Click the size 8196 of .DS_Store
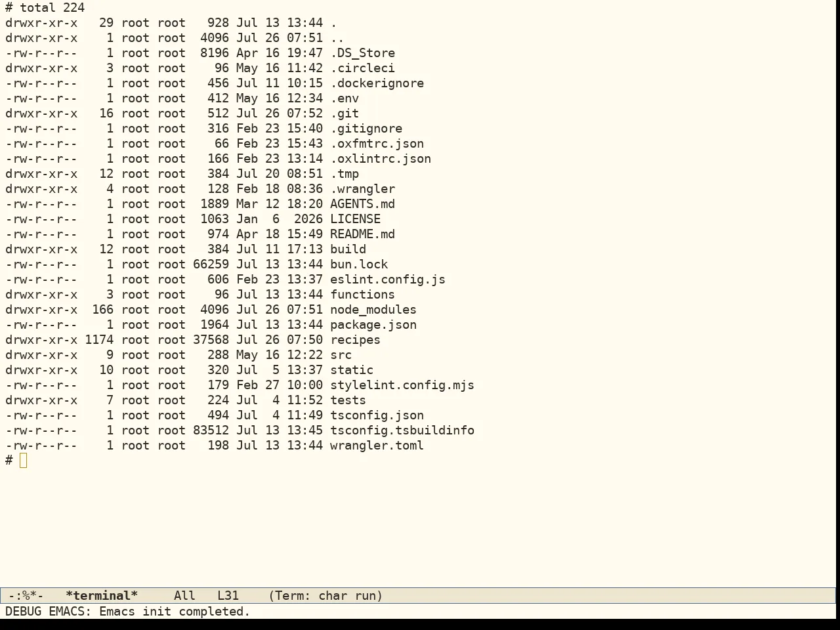This screenshot has width=840, height=630. [x=215, y=53]
